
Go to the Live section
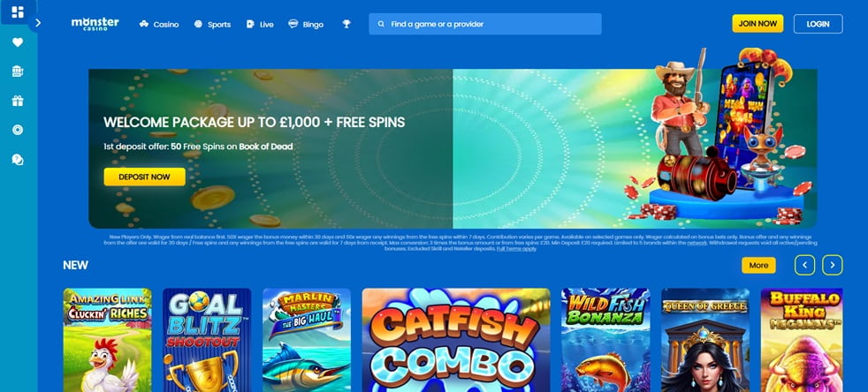point(260,25)
